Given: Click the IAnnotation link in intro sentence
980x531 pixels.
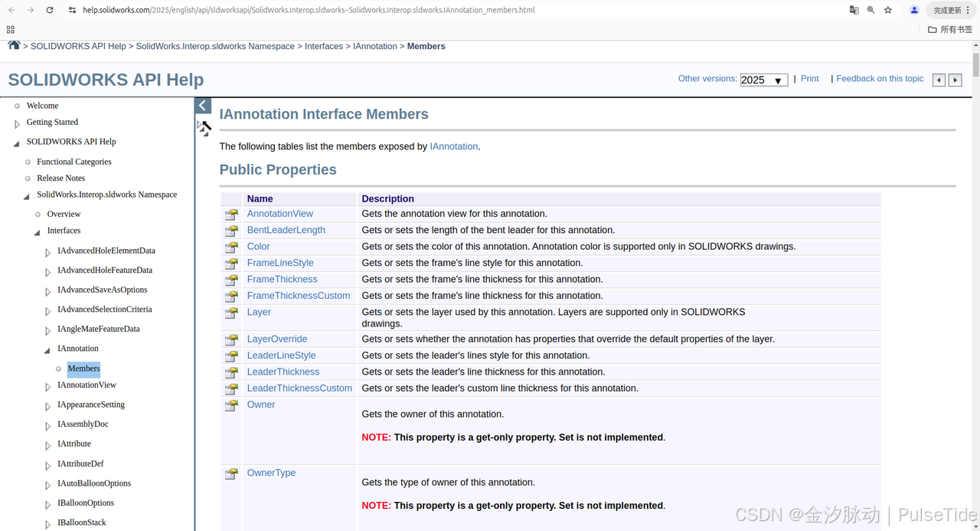Looking at the screenshot, I should coord(454,146).
